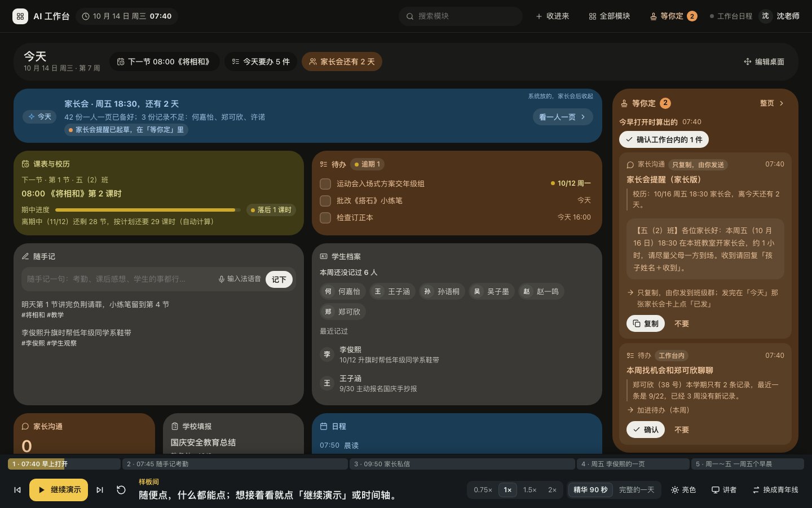Select student chip 郑可欣

pyautogui.click(x=343, y=312)
